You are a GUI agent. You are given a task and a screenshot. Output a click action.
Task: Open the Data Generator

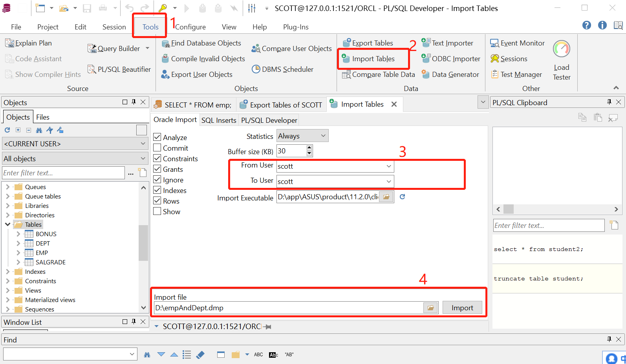(x=450, y=75)
